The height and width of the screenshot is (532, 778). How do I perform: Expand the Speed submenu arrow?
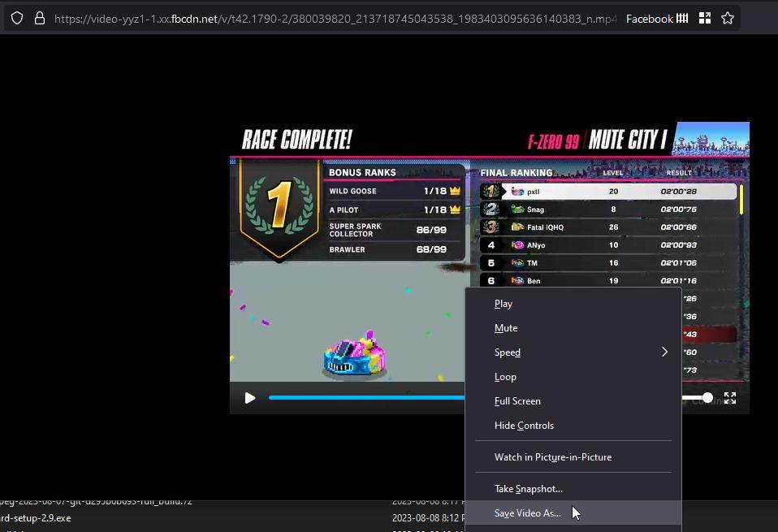click(664, 353)
